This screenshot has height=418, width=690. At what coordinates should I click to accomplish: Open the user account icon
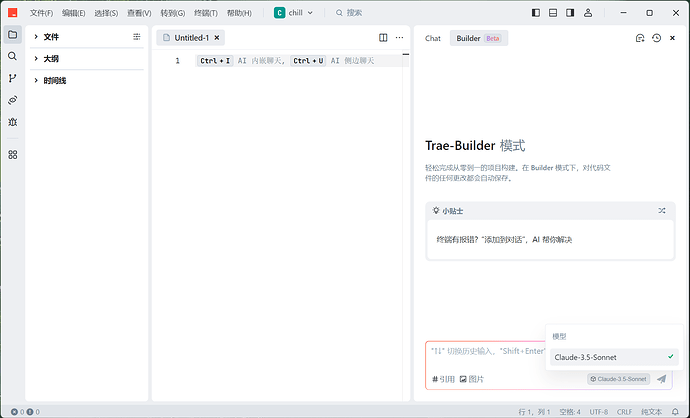coord(588,13)
